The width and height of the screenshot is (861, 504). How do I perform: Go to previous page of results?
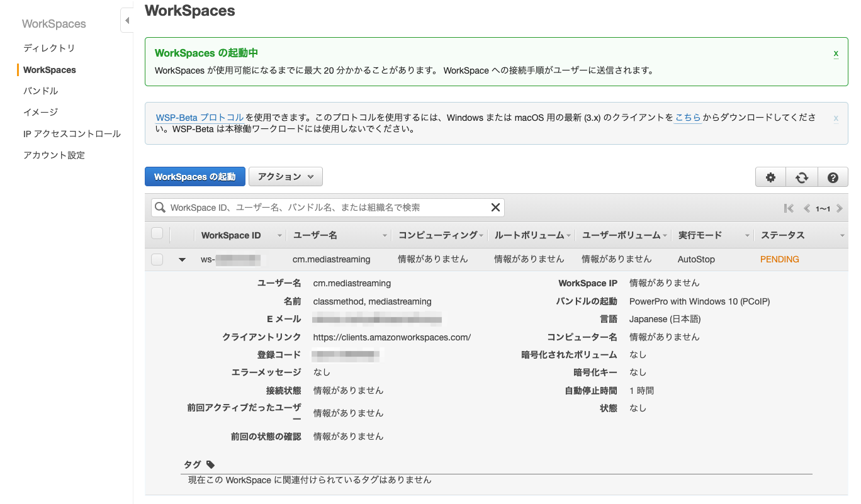807,208
